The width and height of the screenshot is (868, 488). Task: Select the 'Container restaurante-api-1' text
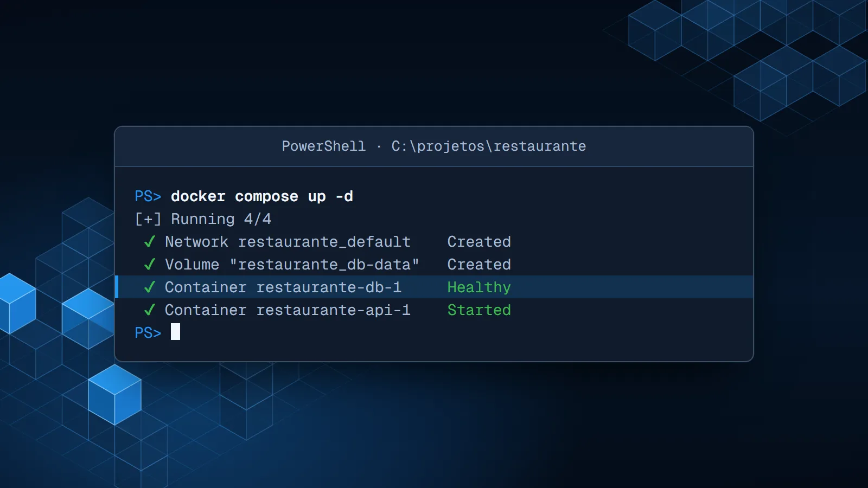[288, 310]
